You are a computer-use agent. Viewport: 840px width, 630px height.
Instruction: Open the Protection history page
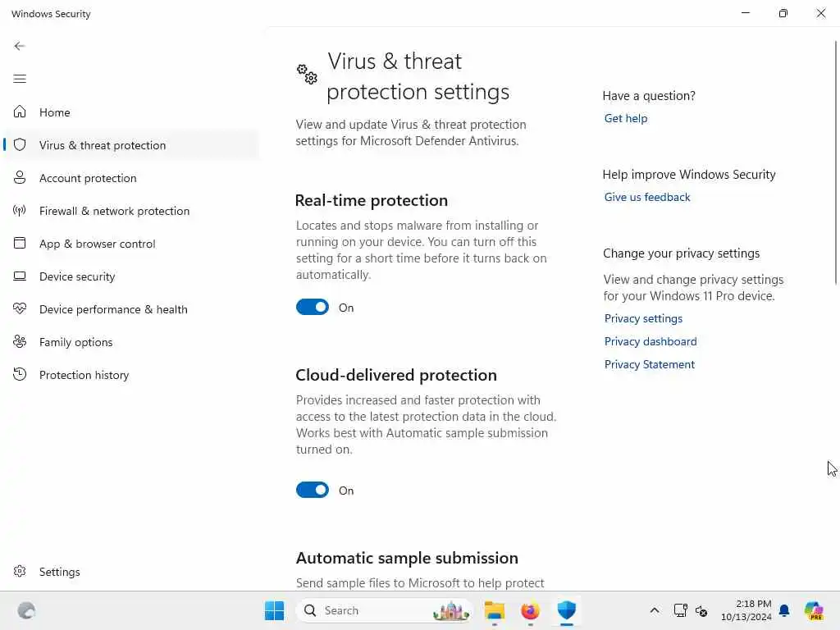84,375
